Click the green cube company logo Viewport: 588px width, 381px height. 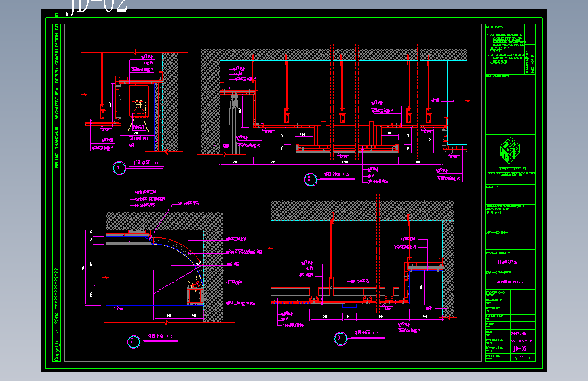(x=509, y=151)
